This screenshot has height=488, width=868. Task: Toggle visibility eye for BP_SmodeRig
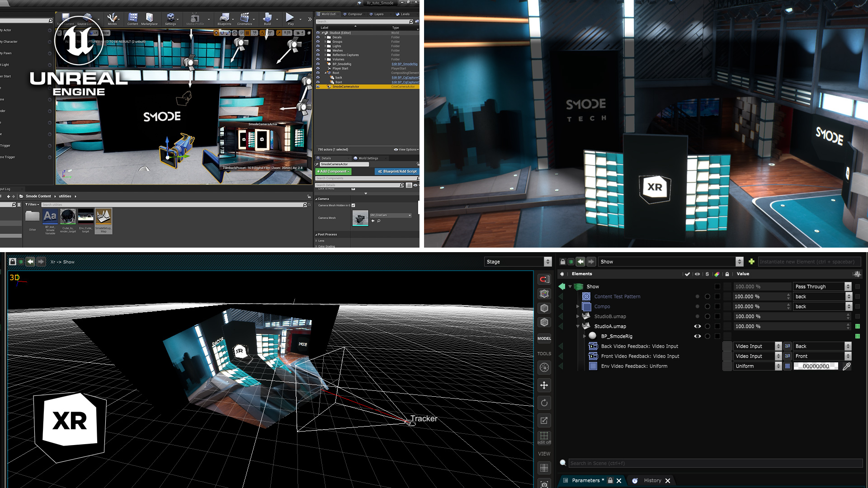click(x=698, y=336)
